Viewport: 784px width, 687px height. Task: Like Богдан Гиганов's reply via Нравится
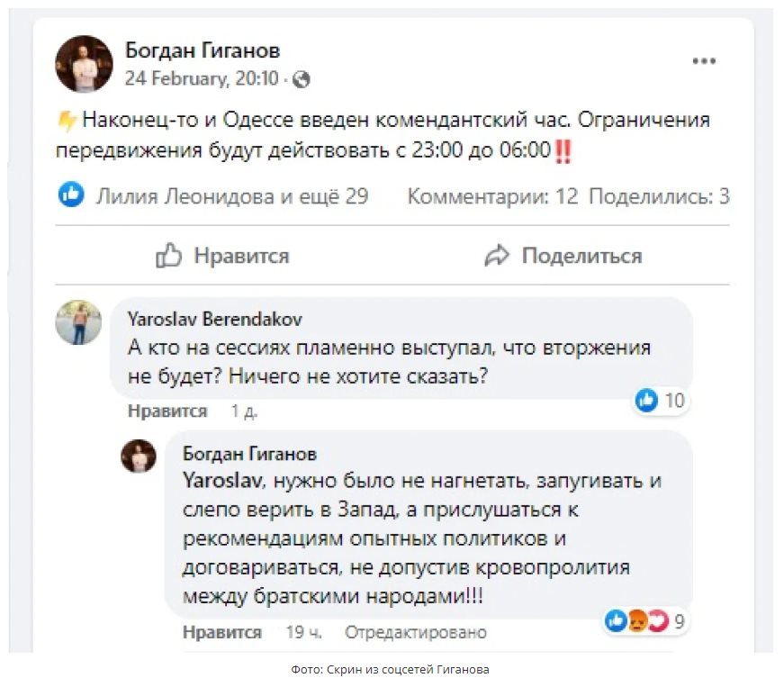[222, 632]
